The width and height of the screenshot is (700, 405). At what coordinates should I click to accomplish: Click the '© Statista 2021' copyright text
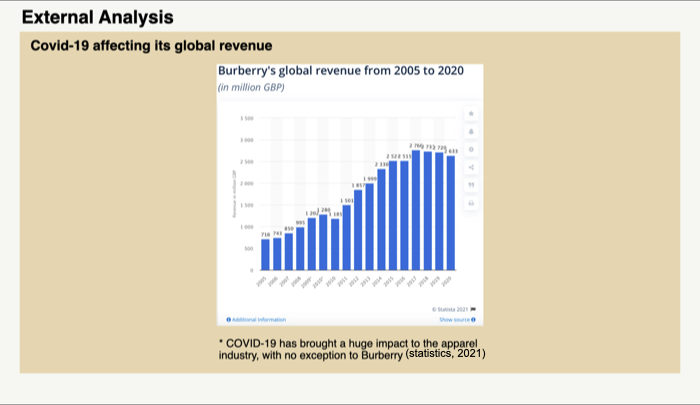[450, 309]
